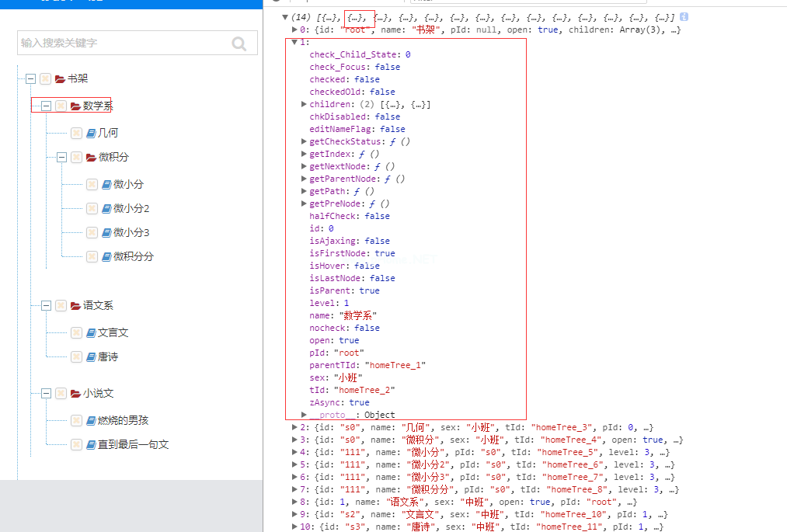The image size is (787, 532).
Task: Click the 微积分 folder icon
Action: tap(91, 158)
